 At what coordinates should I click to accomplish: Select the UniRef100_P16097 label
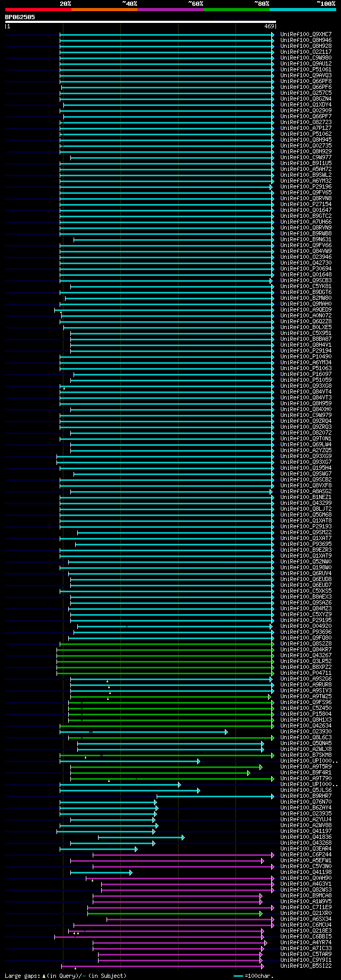[x=306, y=374]
